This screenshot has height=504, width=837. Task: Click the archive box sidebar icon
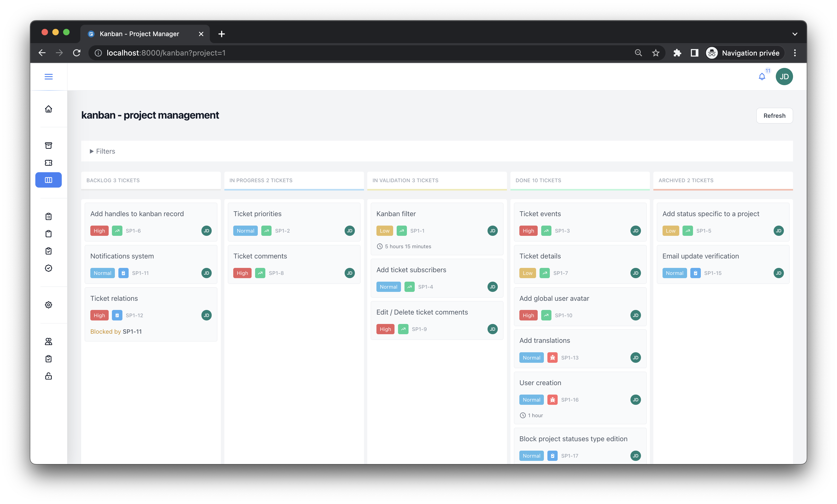coord(49,145)
